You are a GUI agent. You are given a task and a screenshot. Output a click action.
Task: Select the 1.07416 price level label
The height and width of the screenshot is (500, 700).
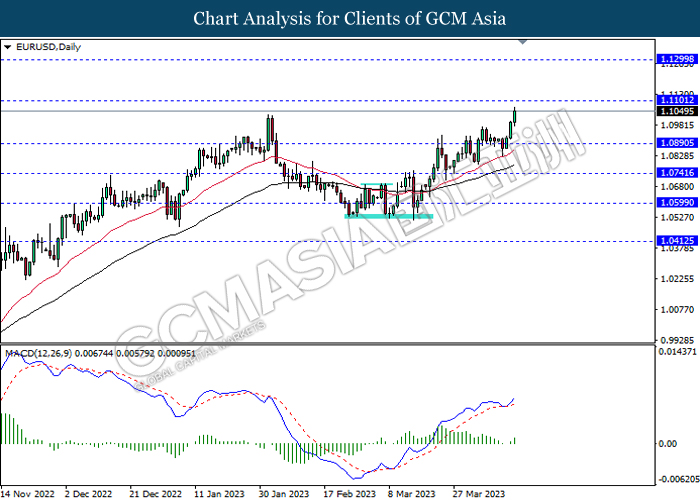(x=677, y=173)
